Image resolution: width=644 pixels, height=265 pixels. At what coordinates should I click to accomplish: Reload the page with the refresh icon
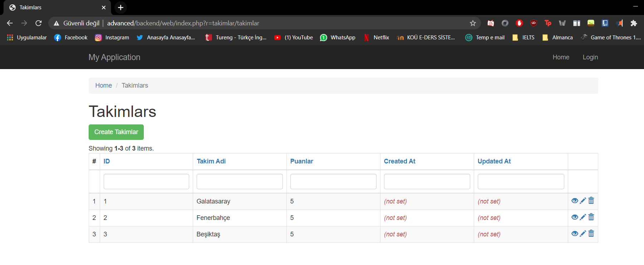(x=39, y=23)
